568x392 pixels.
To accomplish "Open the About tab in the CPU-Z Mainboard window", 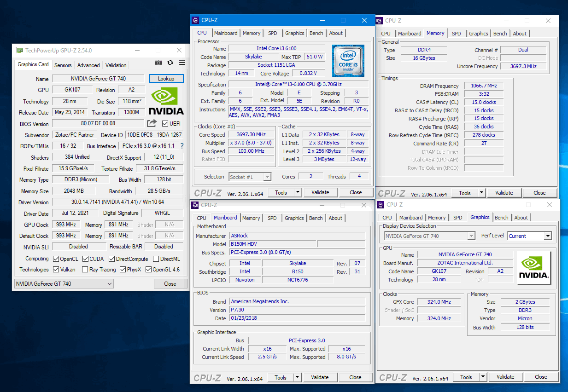I will pyautogui.click(x=335, y=218).
